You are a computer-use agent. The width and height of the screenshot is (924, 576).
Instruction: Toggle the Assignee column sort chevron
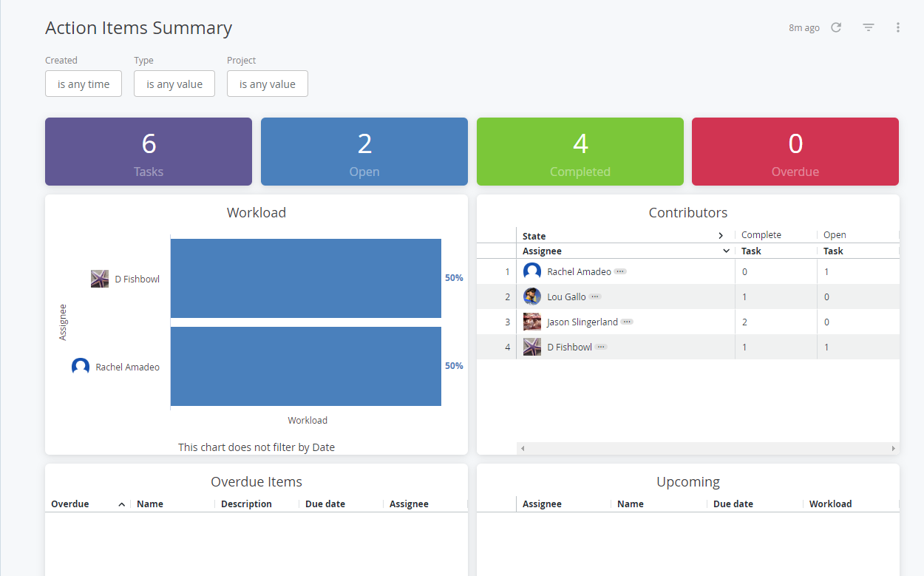click(726, 251)
